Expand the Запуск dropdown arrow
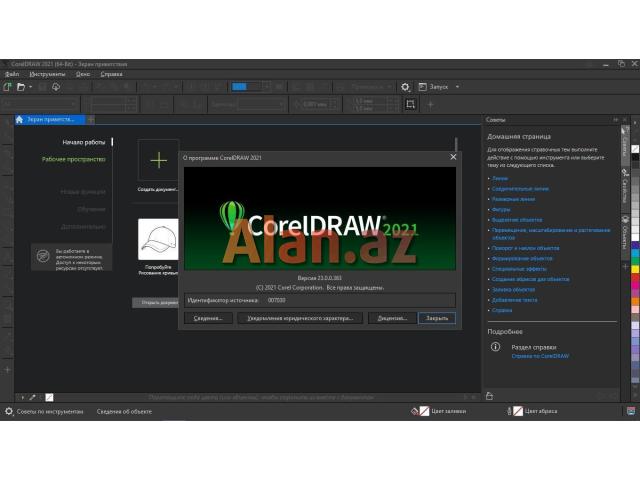Image resolution: width=640 pixels, height=480 pixels. point(457,87)
